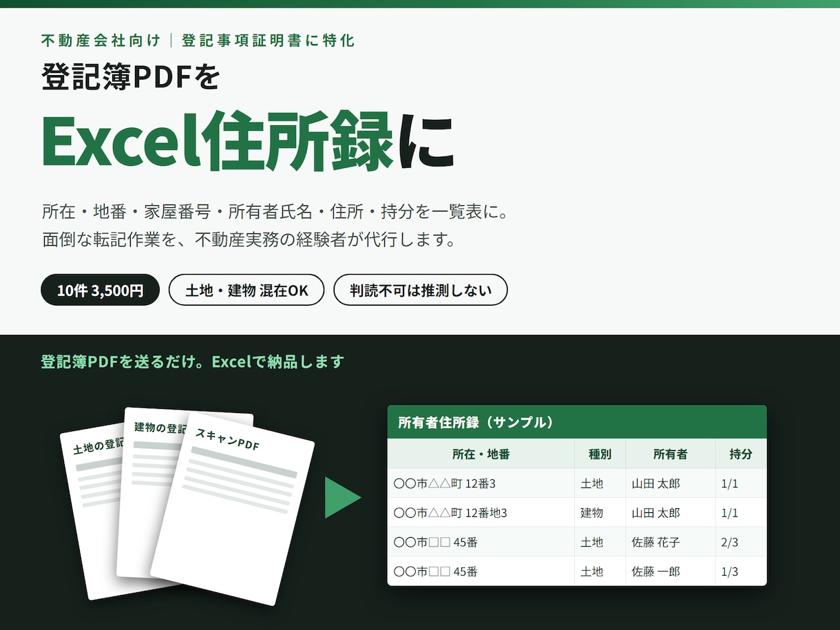Click the 判読不可は推測しない pill
This screenshot has width=840, height=630.
click(421, 290)
